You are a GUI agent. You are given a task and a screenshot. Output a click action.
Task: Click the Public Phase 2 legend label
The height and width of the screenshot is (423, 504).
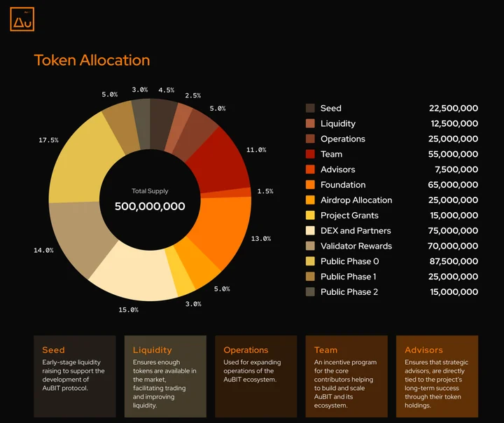349,292
